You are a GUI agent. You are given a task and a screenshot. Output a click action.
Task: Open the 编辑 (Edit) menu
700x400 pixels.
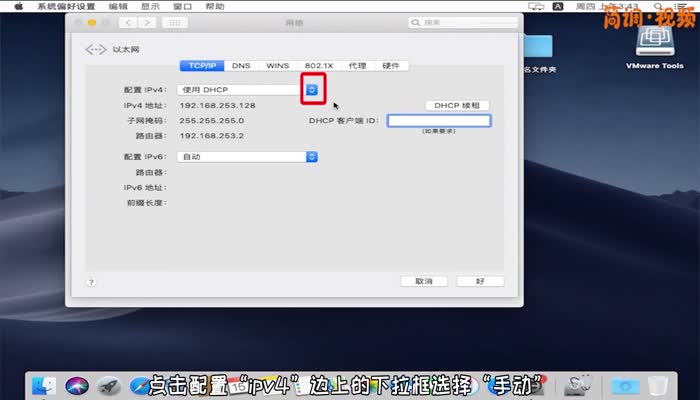pyautogui.click(x=118, y=6)
